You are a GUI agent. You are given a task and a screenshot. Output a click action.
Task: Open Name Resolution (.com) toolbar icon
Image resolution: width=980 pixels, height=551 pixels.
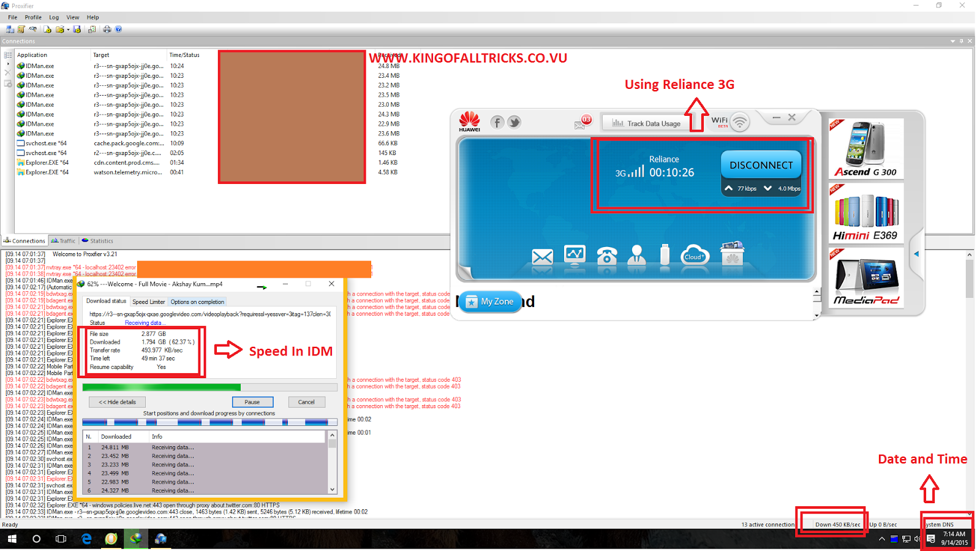32,29
